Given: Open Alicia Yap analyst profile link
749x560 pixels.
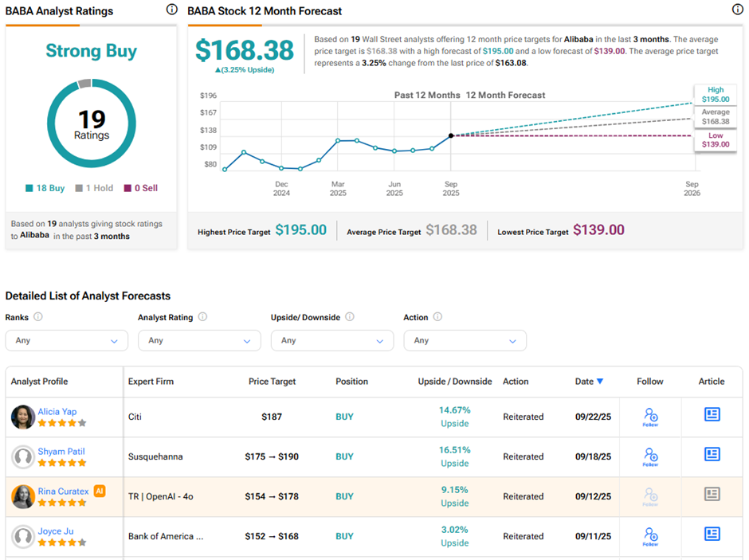Looking at the screenshot, I should click(57, 412).
